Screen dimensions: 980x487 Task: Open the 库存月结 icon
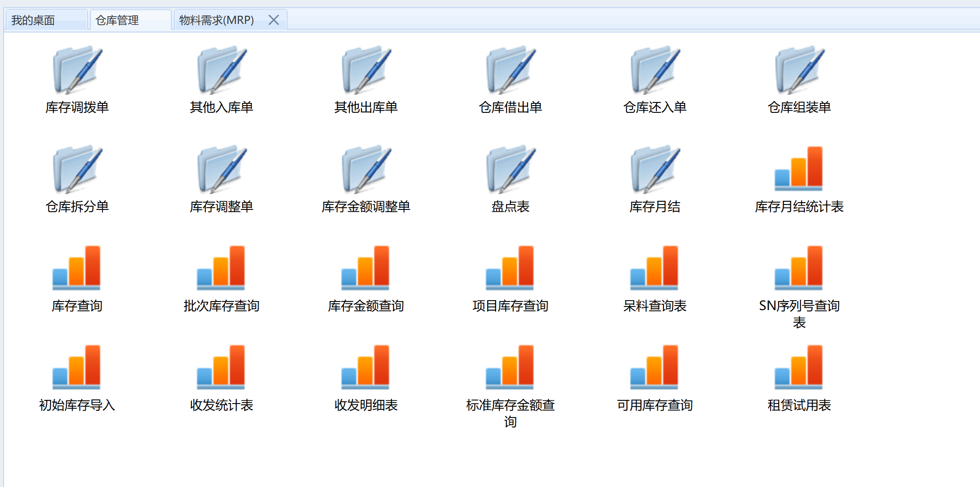(655, 169)
